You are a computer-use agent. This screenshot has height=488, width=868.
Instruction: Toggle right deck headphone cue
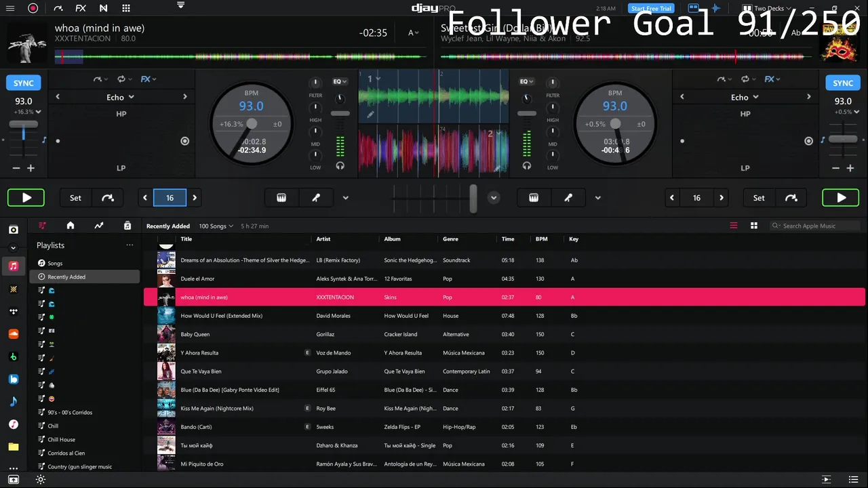click(526, 165)
